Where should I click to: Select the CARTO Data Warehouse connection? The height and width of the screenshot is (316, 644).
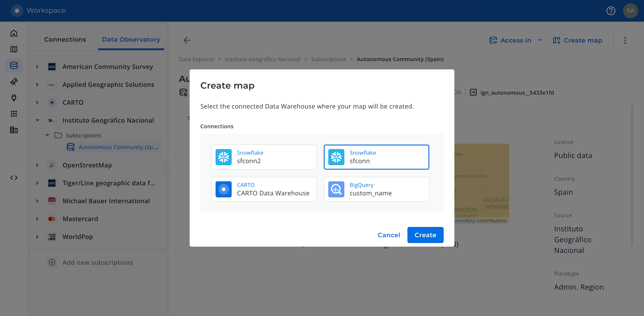(x=264, y=189)
